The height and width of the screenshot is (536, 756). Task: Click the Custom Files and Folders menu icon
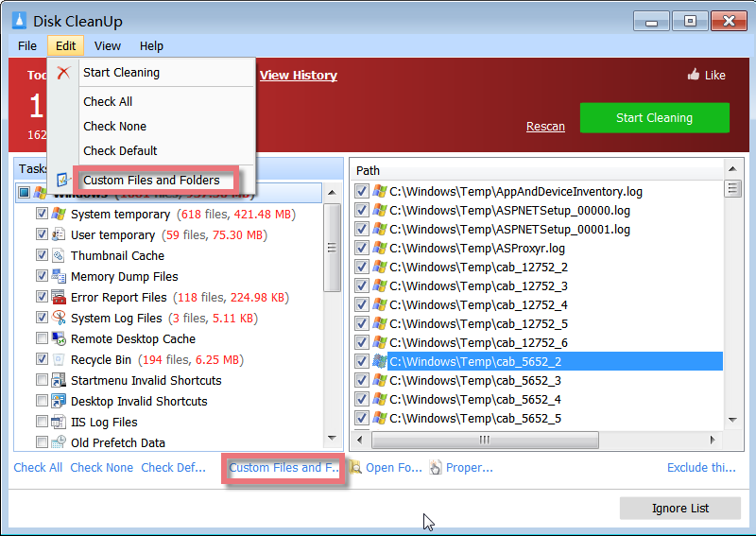point(63,180)
